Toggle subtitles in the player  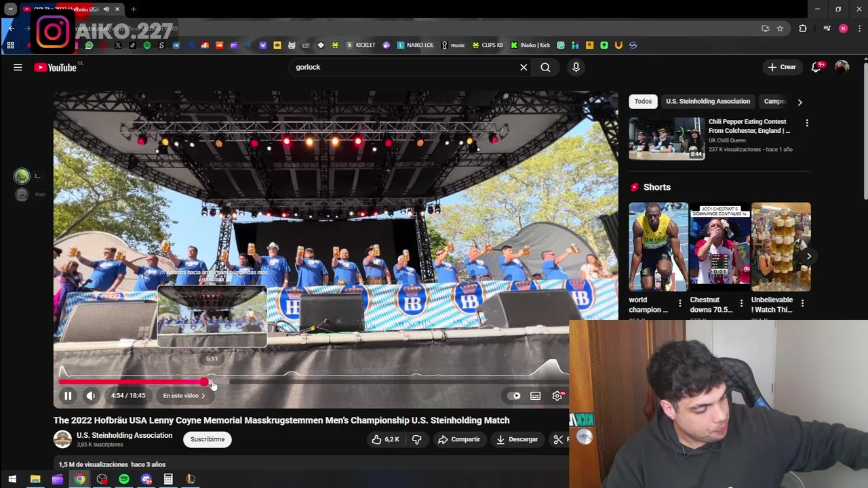coord(536,396)
